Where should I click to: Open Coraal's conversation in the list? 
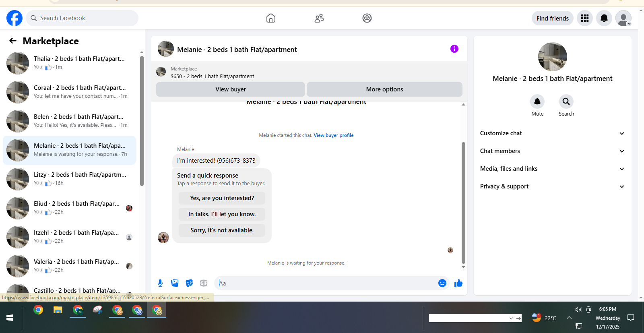click(69, 92)
